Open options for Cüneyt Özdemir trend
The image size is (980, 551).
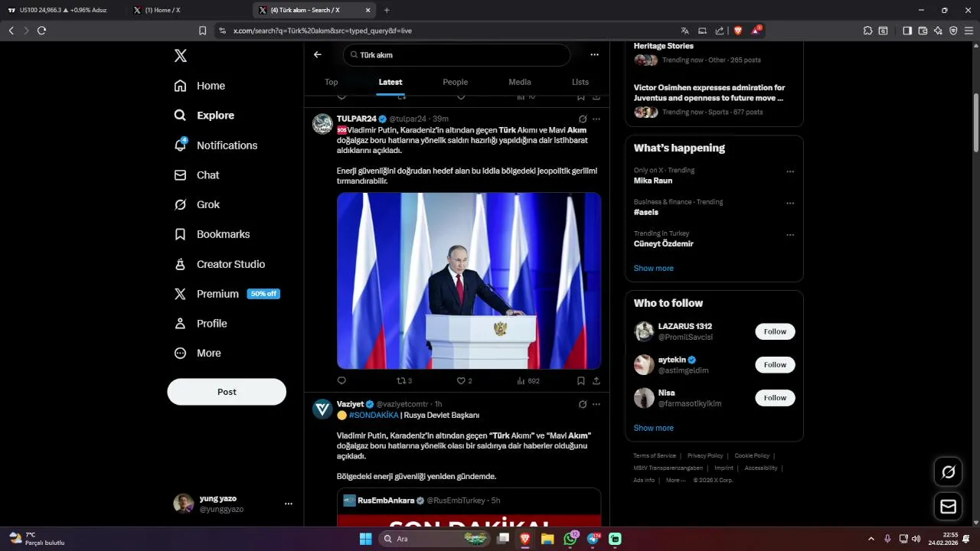pyautogui.click(x=790, y=235)
